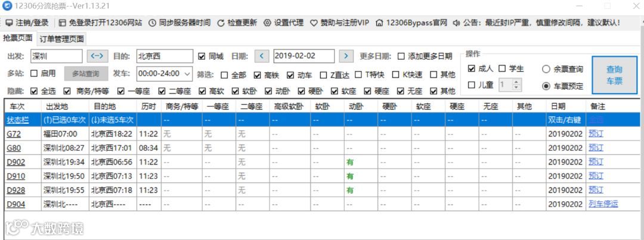The height and width of the screenshot is (240, 644).
Task: Click the date field 2019-02-02
Action: pyautogui.click(x=304, y=56)
